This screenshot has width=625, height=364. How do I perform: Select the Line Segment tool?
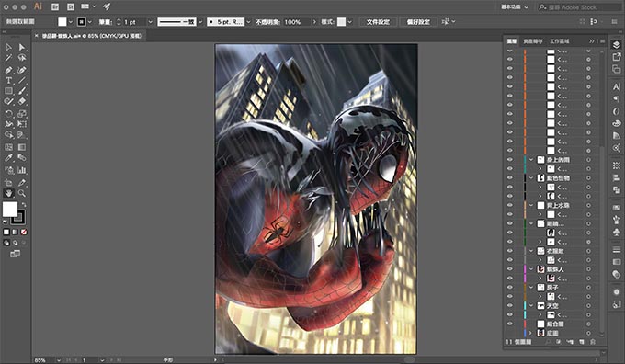(22, 80)
